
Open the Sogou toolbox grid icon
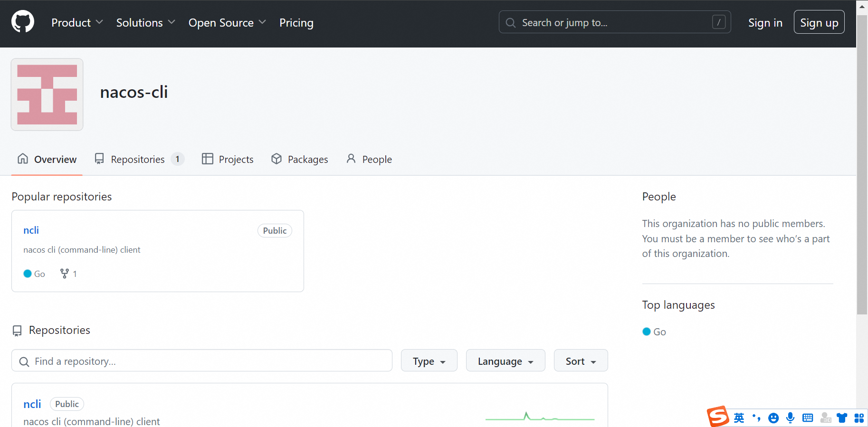click(x=859, y=418)
